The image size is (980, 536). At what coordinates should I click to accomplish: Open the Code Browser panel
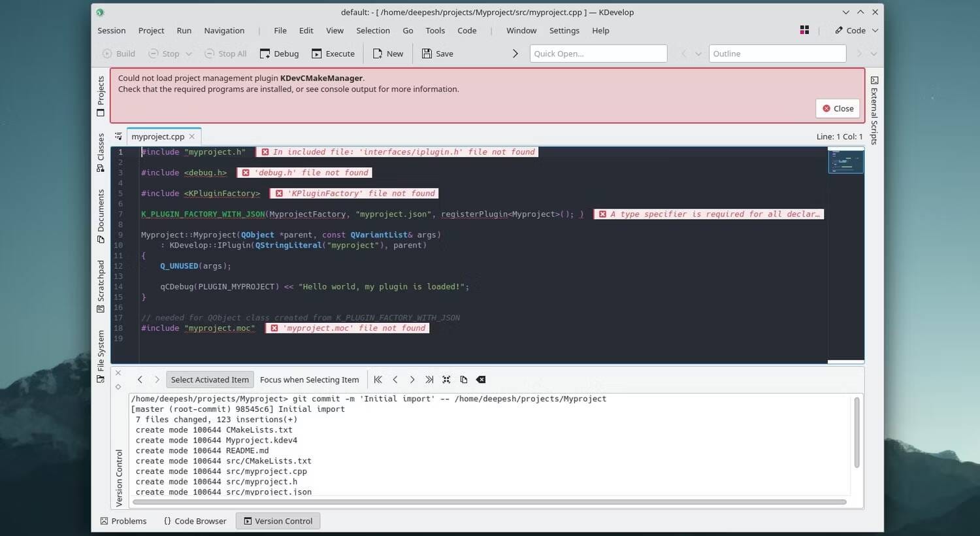(195, 521)
